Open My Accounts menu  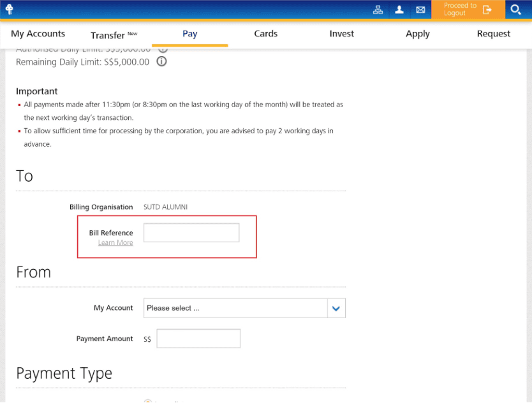point(38,34)
